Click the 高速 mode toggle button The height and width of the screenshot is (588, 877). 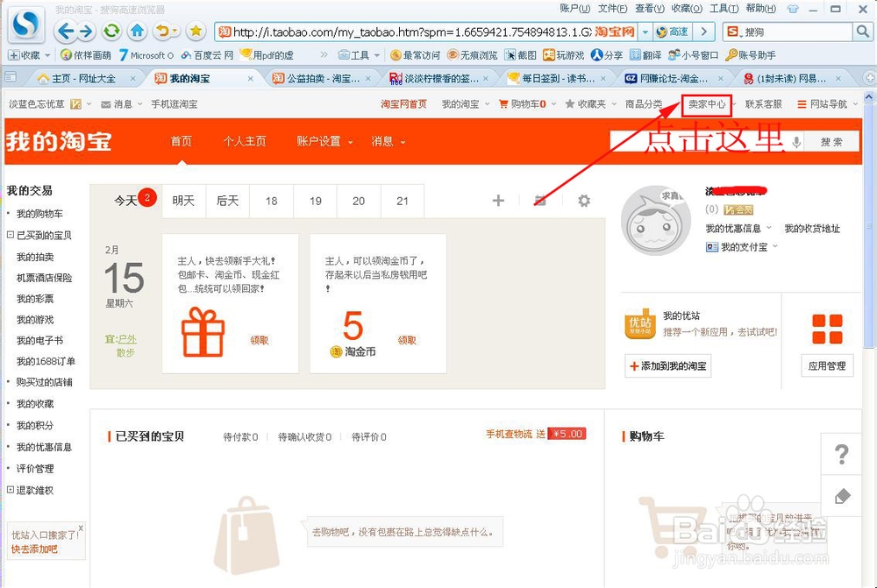click(x=673, y=32)
